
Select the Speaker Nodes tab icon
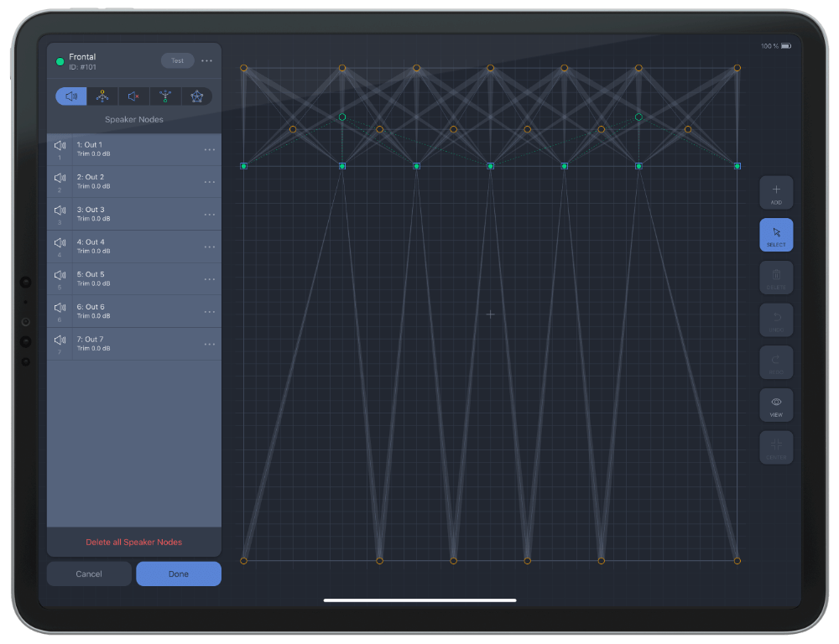[71, 96]
